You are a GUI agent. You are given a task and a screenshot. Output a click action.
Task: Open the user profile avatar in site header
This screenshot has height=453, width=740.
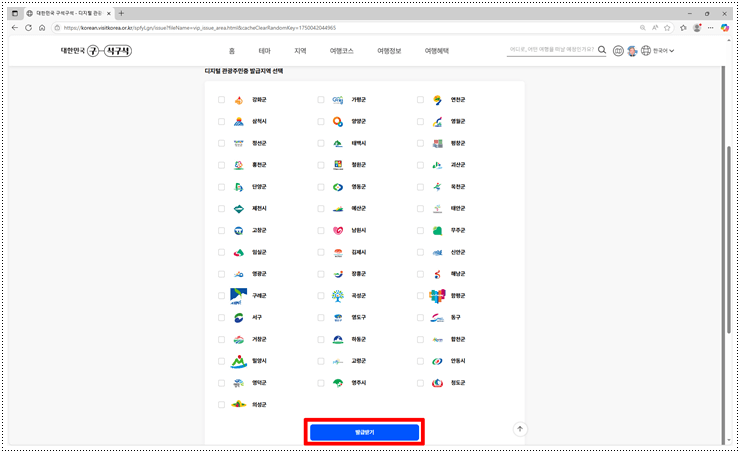(632, 51)
